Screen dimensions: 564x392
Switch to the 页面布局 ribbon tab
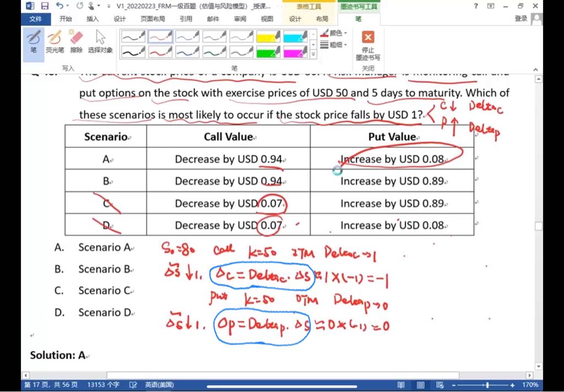tap(153, 19)
